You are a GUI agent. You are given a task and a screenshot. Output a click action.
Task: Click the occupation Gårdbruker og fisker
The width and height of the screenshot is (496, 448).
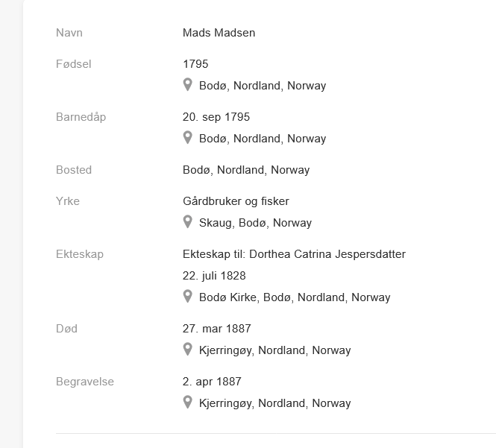pyautogui.click(x=236, y=201)
